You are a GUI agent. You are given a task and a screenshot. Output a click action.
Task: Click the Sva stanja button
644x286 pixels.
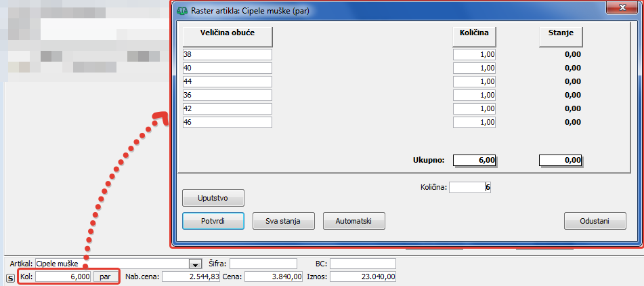coord(283,221)
